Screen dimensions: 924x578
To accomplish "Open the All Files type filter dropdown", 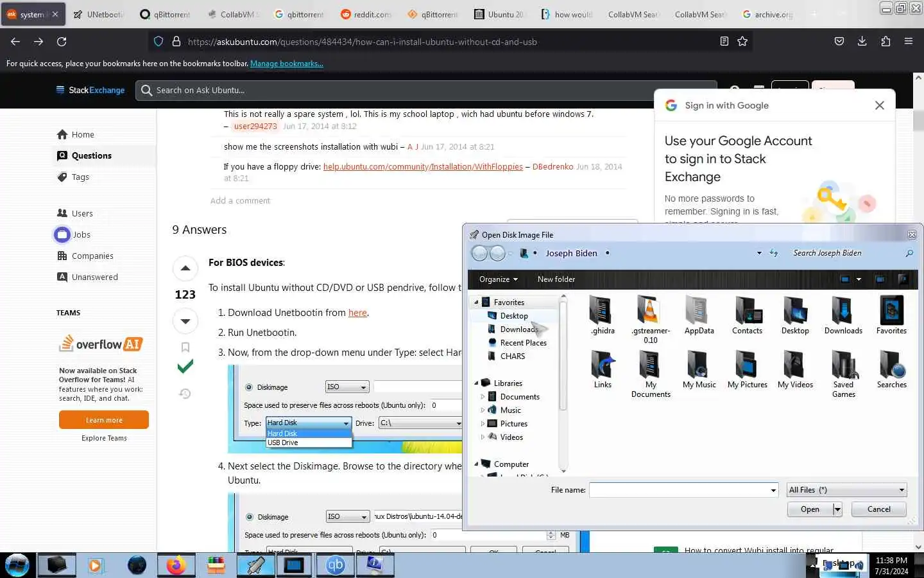I will pyautogui.click(x=847, y=490).
